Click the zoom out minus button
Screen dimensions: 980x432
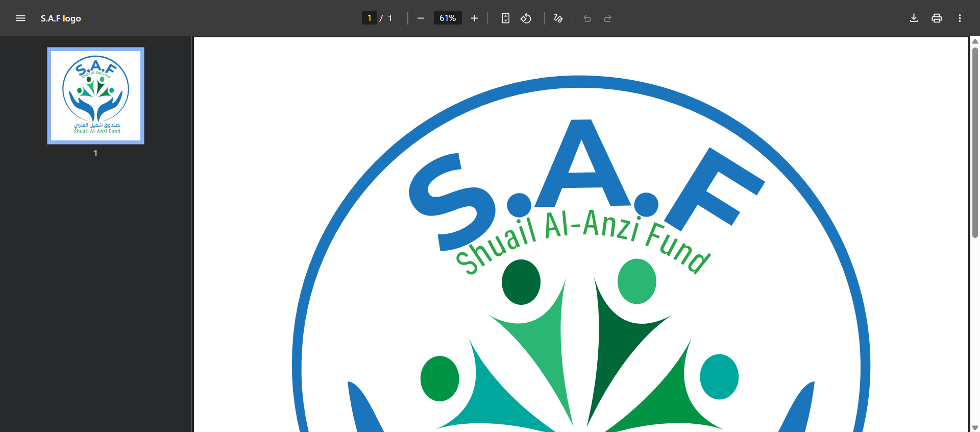(421, 18)
